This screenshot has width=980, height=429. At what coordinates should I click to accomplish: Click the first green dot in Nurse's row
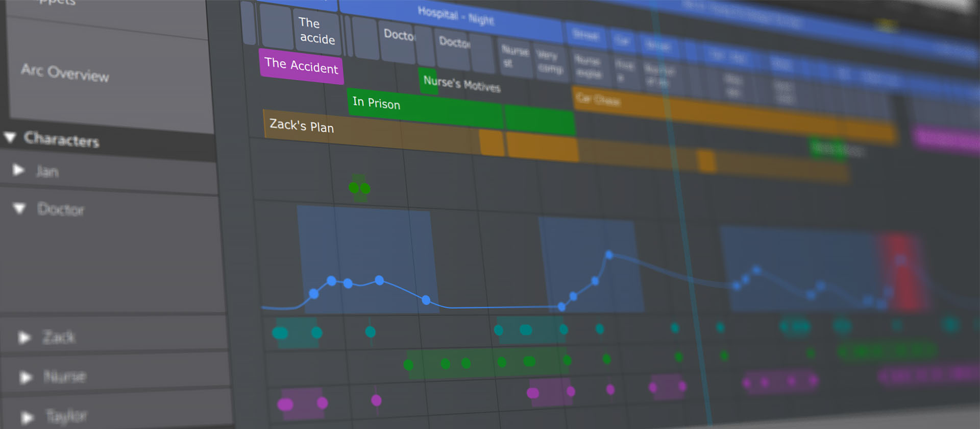(x=408, y=365)
